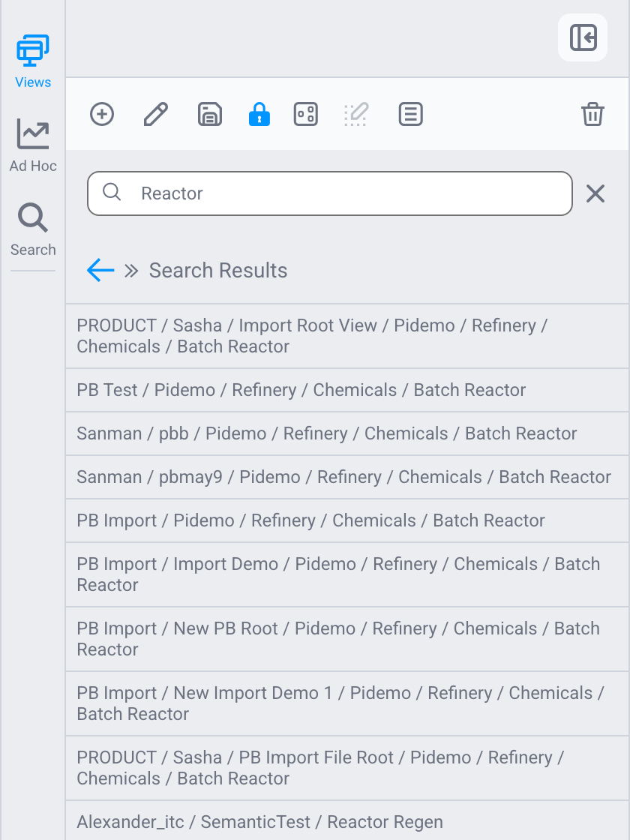This screenshot has width=630, height=840.
Task: Open PB Test Batch Reactor result
Action: pos(347,390)
